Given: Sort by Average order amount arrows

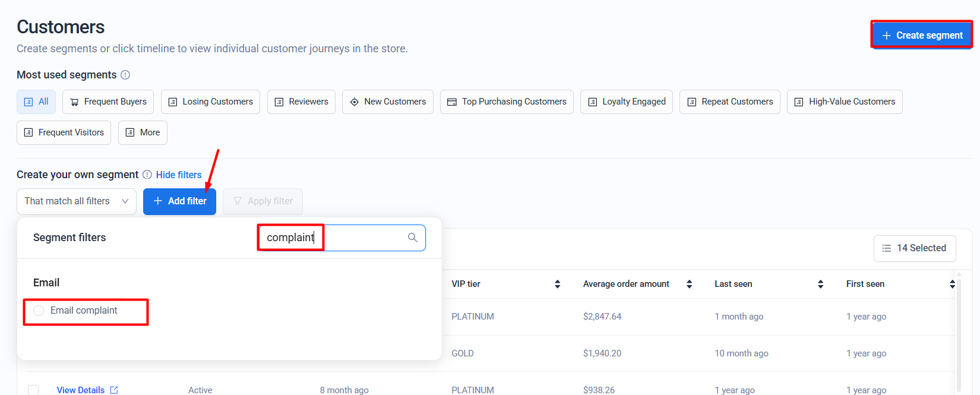Looking at the screenshot, I should click(x=689, y=284).
